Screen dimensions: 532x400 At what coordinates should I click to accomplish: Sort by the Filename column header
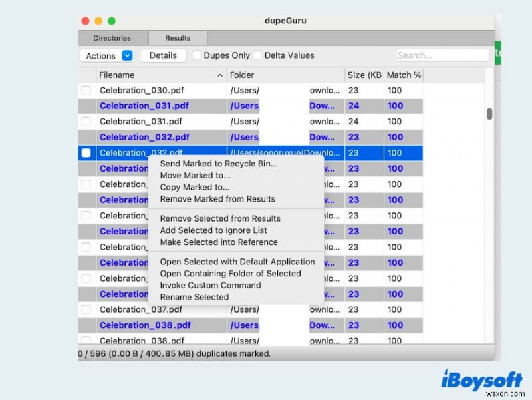pos(161,75)
